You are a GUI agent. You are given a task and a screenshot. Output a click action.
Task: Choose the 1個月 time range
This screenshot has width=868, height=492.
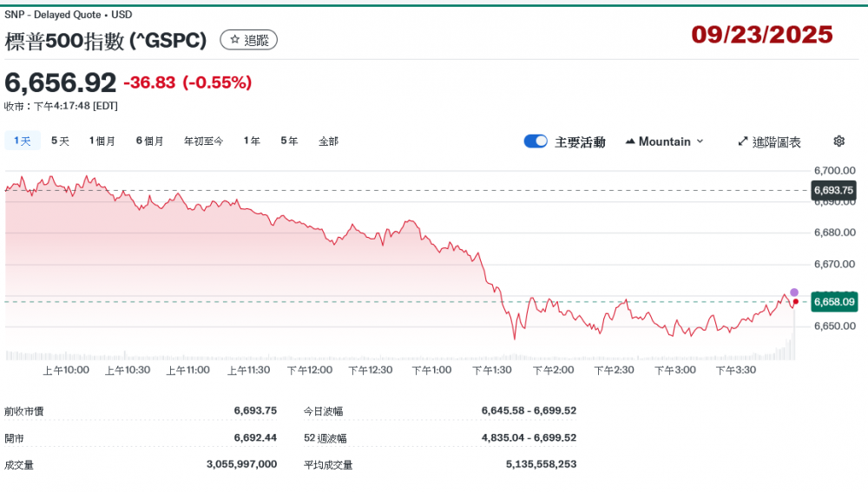click(x=102, y=141)
